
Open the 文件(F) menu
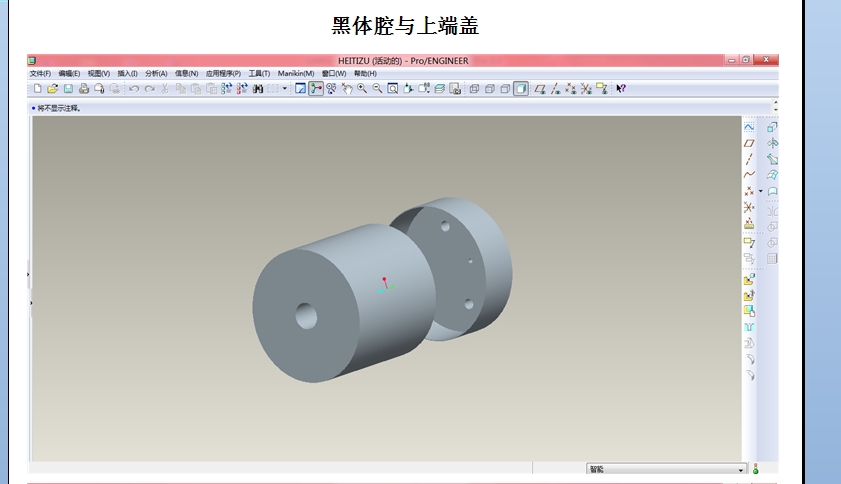tap(40, 74)
